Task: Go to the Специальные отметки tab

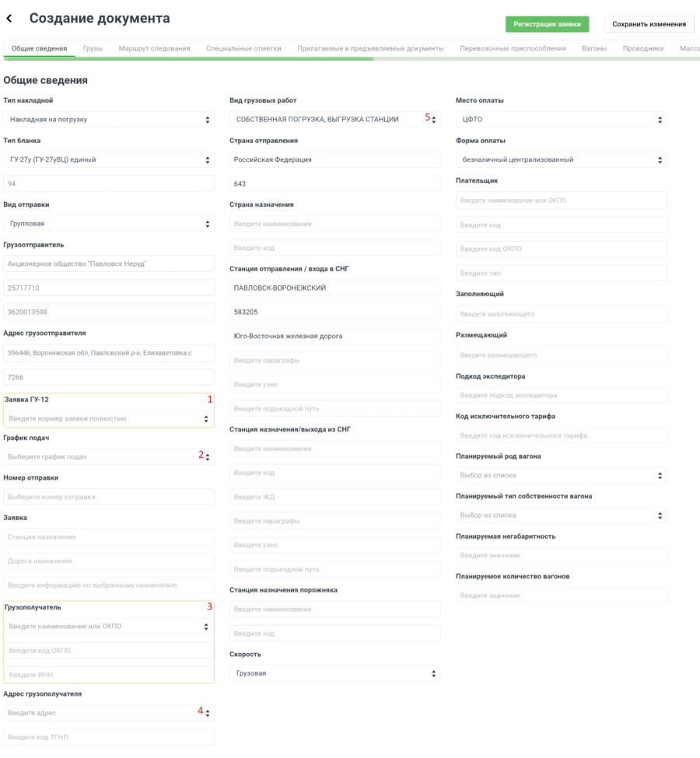Action: [x=243, y=49]
